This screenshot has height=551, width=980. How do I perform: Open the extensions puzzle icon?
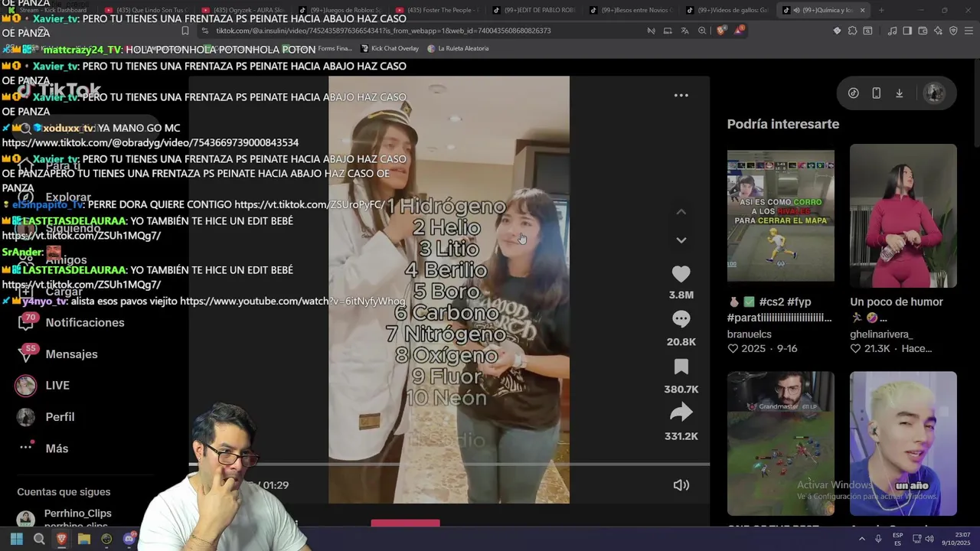852,31
